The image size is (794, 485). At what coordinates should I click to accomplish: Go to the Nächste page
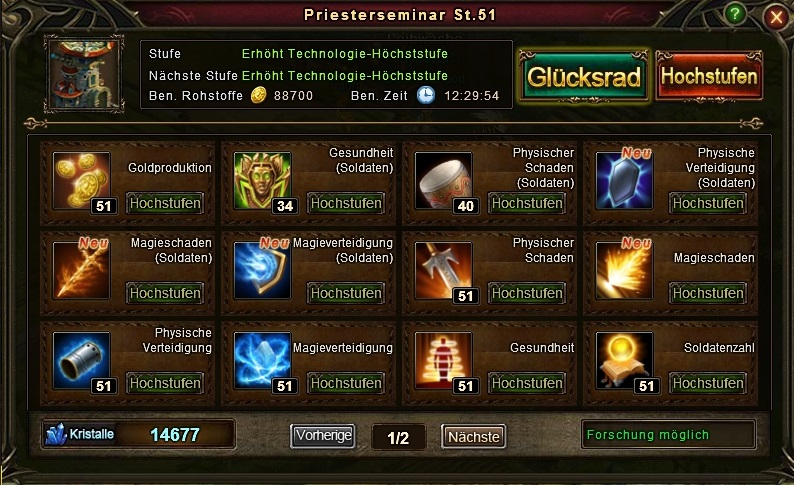473,436
